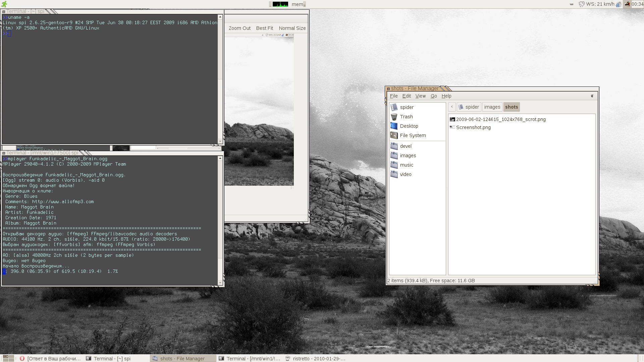Click the mplayer terminal scrollbar up arrow
Screen dimensions: 644x362
tap(220, 158)
